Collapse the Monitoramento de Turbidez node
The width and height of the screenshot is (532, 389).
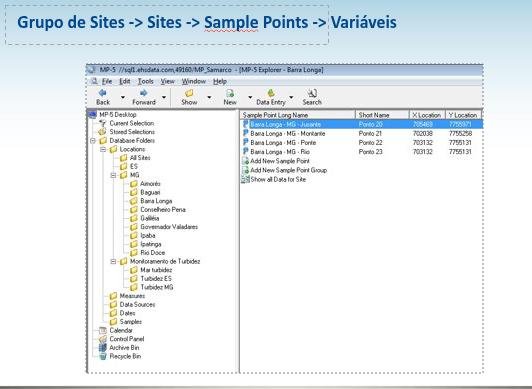(113, 261)
